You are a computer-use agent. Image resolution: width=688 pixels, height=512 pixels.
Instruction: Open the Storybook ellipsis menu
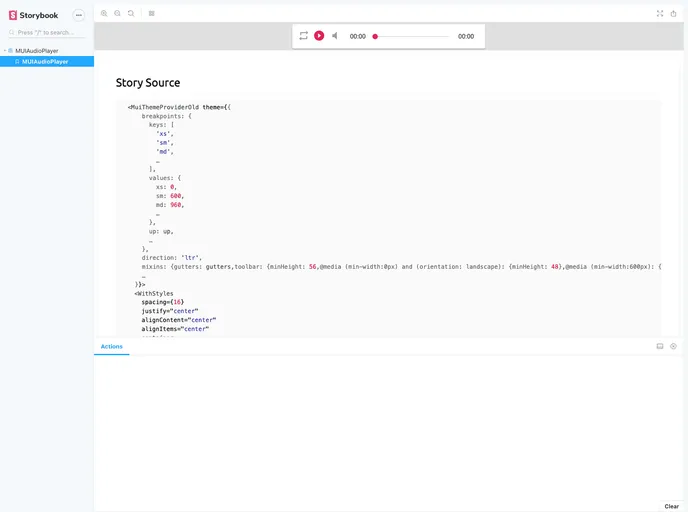click(79, 15)
